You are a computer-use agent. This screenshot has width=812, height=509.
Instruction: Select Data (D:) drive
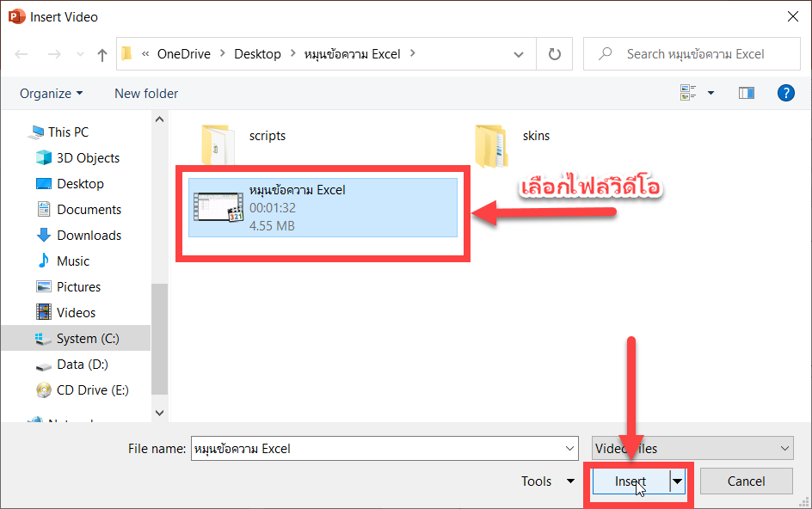pyautogui.click(x=83, y=365)
